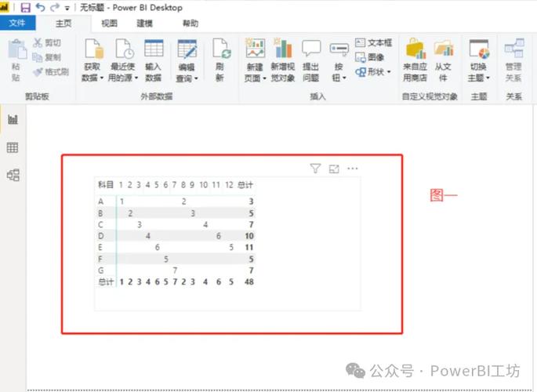Open the visual's more options ellipsis
Screen dimensions: 537x392
pos(353,169)
